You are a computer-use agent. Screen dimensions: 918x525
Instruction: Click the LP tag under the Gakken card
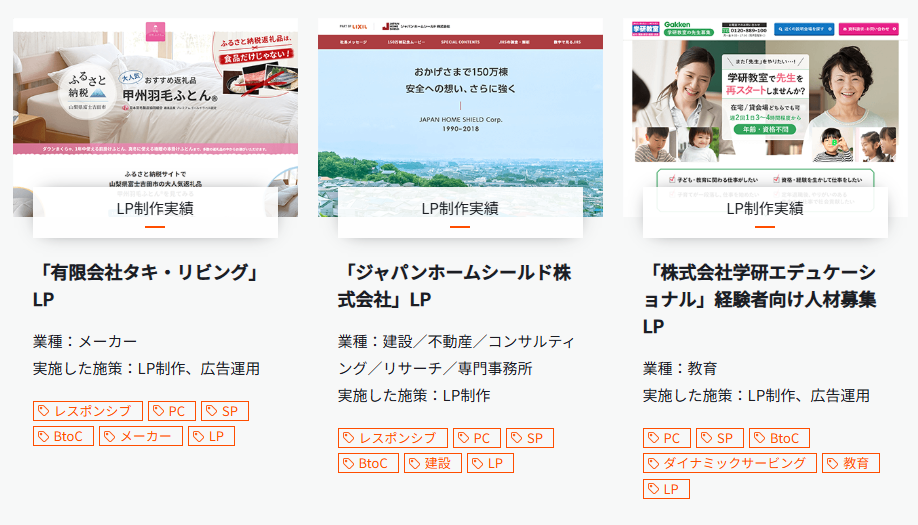[666, 489]
